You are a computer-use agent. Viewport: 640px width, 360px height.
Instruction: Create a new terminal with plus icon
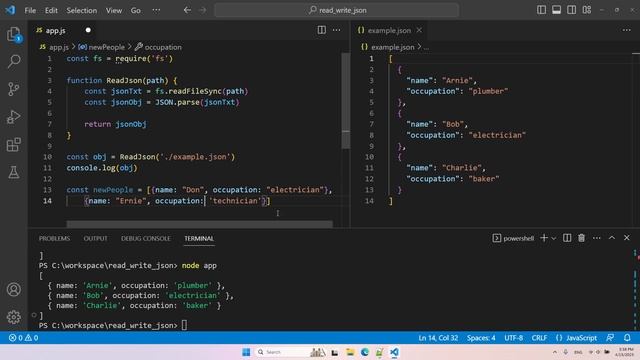[x=544, y=238]
